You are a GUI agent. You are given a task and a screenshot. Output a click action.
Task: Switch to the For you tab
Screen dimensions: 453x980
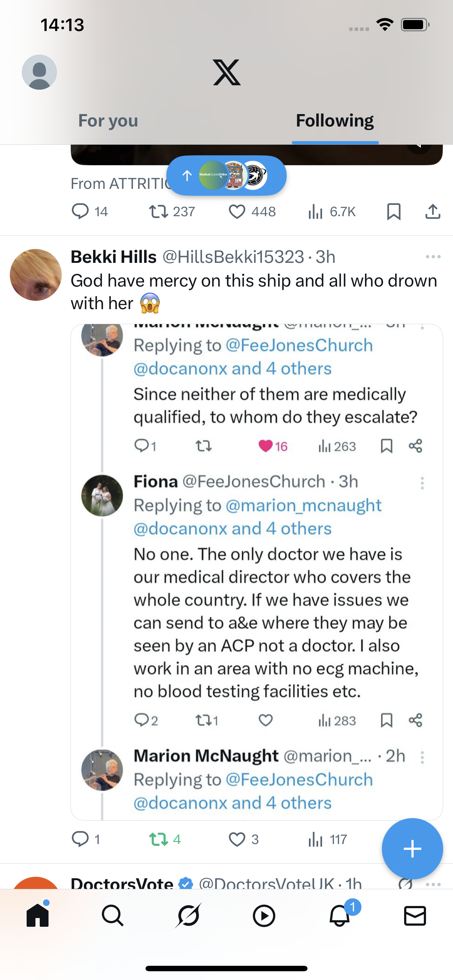pyautogui.click(x=108, y=121)
